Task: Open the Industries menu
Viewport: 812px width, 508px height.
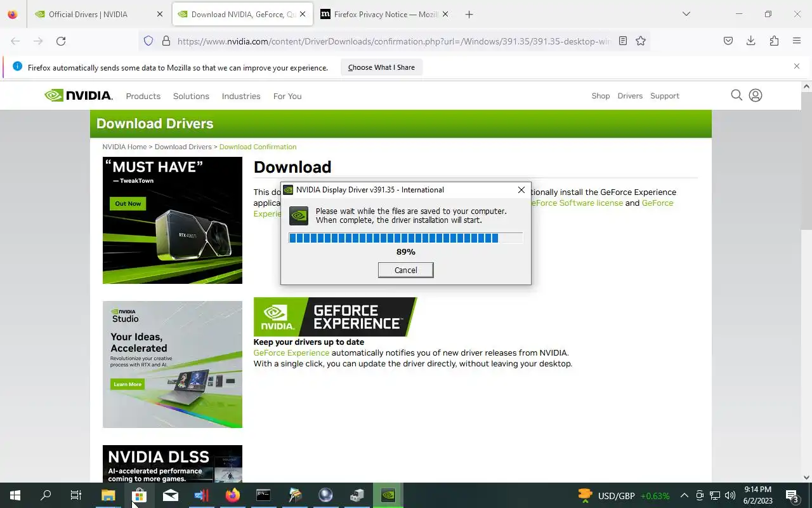Action: pyautogui.click(x=241, y=96)
